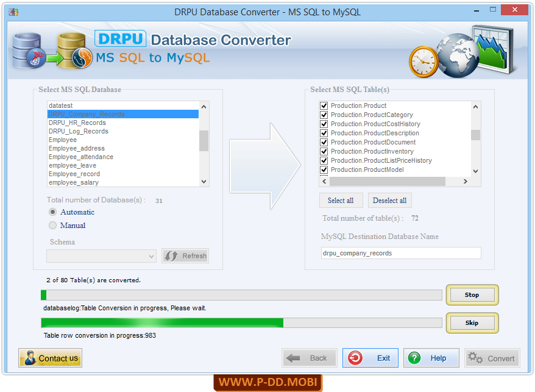Click the Refresh button label

194,256
